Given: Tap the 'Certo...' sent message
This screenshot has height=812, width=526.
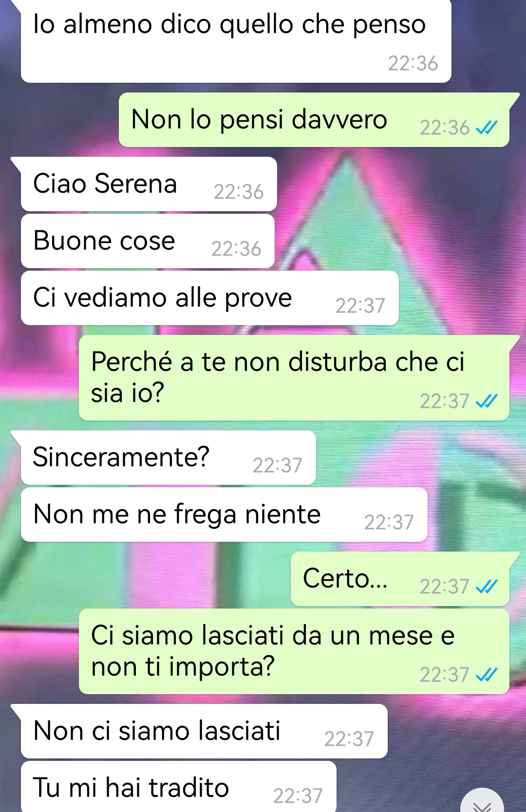Looking at the screenshot, I should [400, 579].
